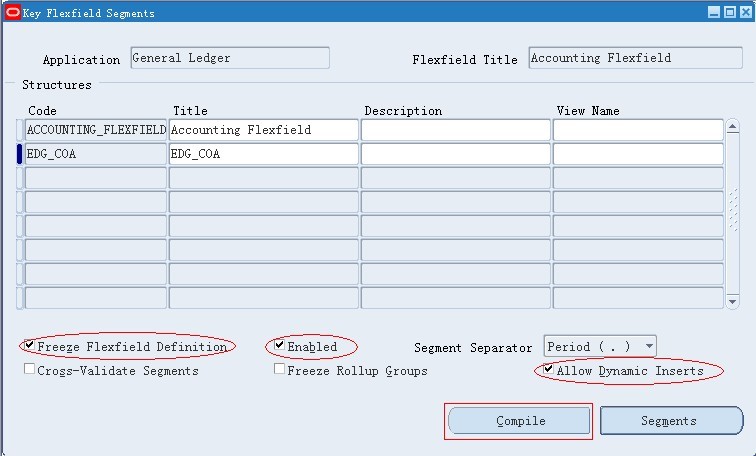The image size is (756, 456).
Task: Toggle Allow Dynamic Inserts checkbox
Action: 549,370
